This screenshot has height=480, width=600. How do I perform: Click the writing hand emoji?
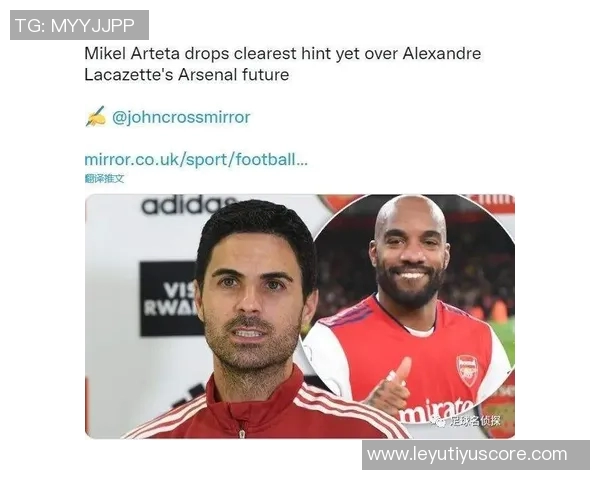coord(95,116)
